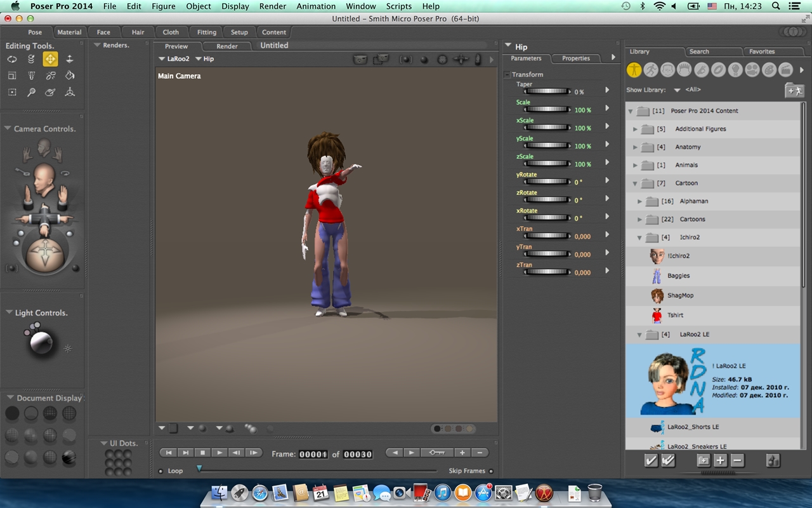Open the Favorites tab
Image resolution: width=812 pixels, height=508 pixels.
(x=762, y=51)
